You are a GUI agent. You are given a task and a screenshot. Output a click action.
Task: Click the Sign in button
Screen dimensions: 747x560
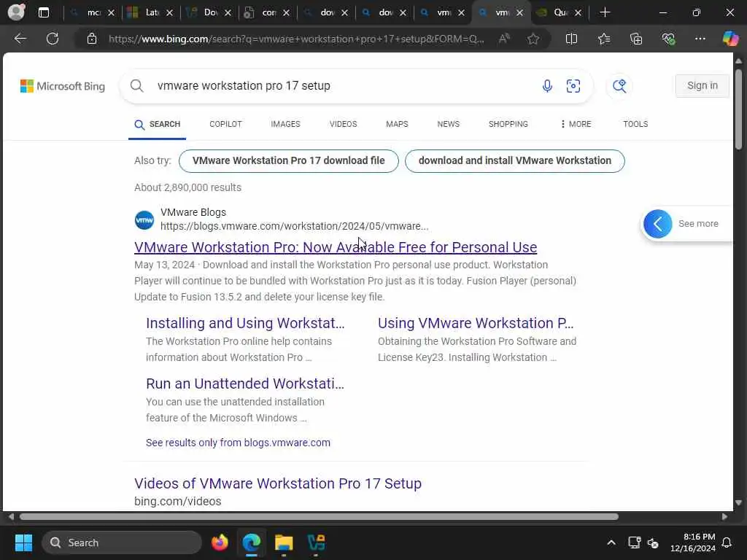point(703,86)
